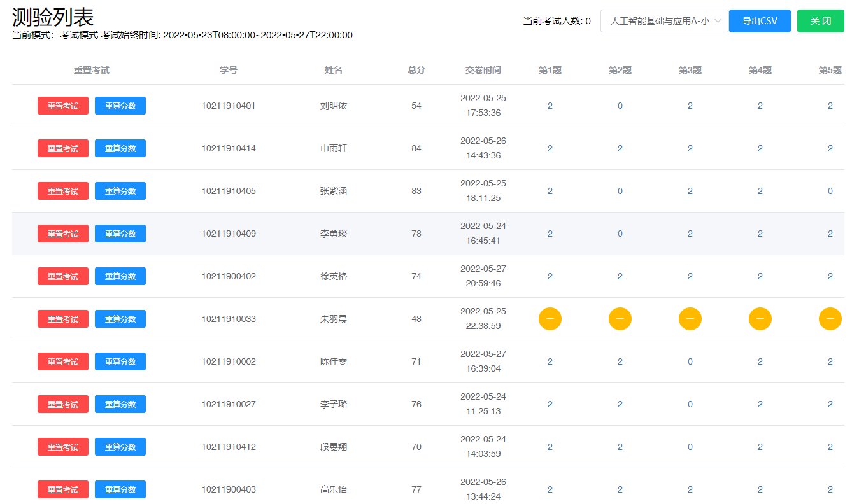Recalculate score for 高乐怡
852x504 pixels.
click(120, 489)
